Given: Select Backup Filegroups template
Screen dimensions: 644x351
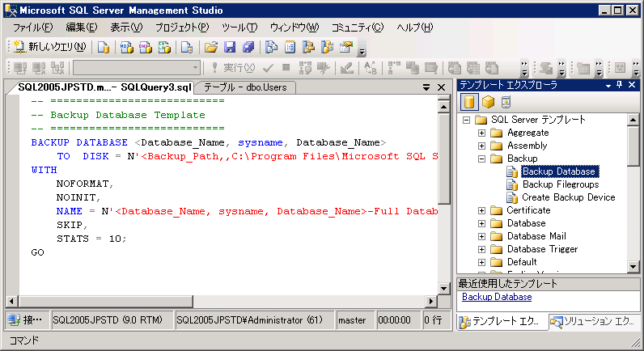Looking at the screenshot, I should (x=560, y=184).
